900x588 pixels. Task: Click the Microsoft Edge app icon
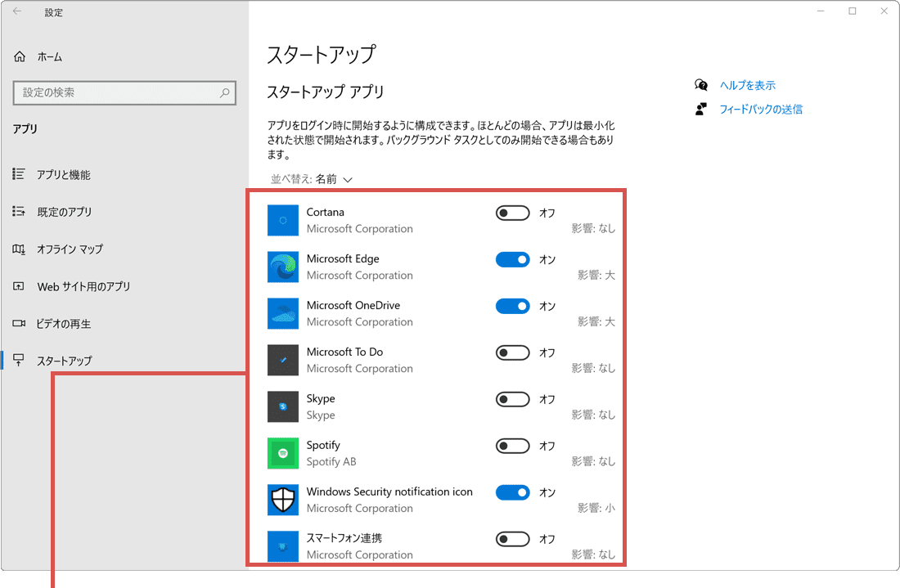pyautogui.click(x=282, y=267)
